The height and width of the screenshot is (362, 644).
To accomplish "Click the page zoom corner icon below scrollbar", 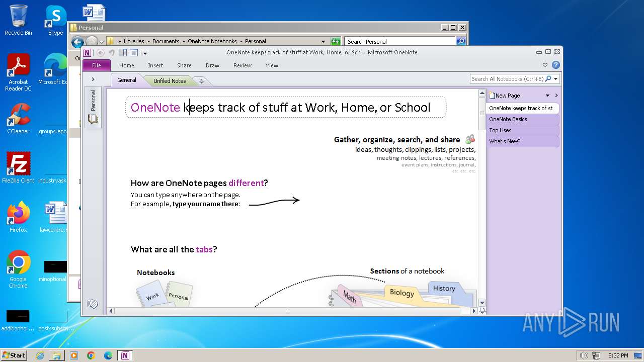I will (x=482, y=311).
